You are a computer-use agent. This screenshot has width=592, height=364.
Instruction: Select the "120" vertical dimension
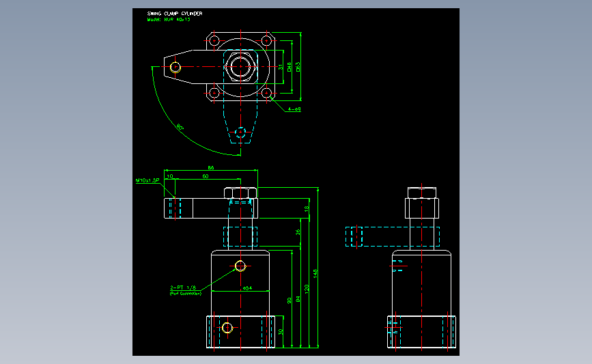pyautogui.click(x=307, y=290)
